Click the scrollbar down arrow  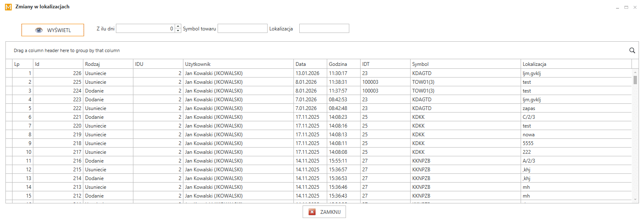635,200
